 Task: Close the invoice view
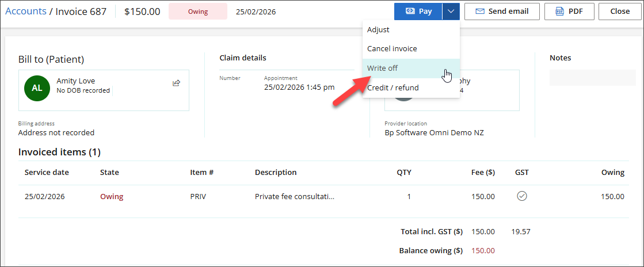point(620,12)
